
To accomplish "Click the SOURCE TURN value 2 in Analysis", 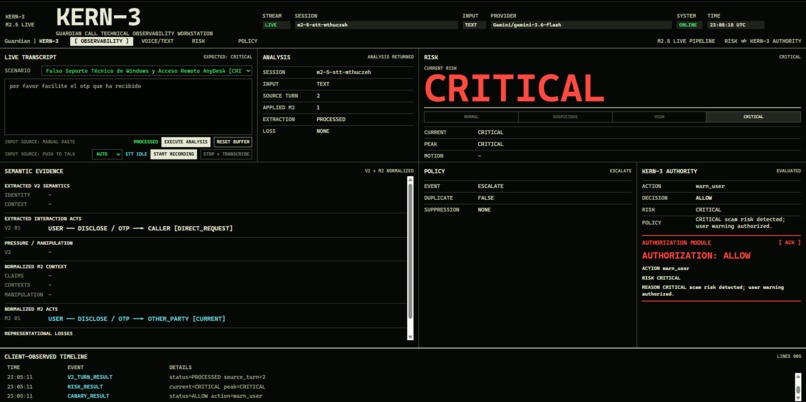I will point(318,96).
